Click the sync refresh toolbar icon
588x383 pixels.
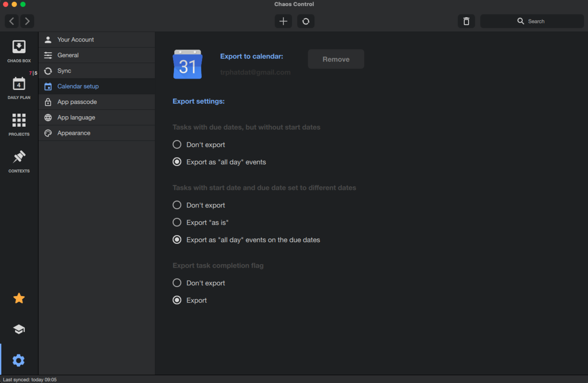point(306,21)
